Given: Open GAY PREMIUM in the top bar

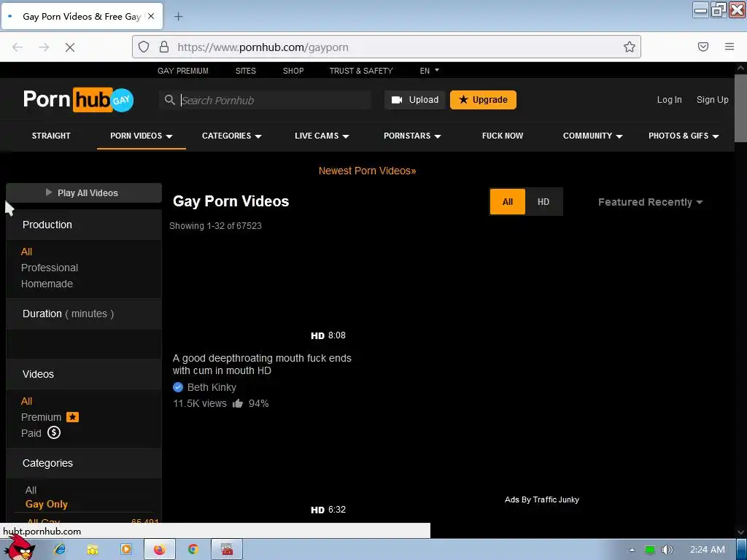Looking at the screenshot, I should click(183, 71).
